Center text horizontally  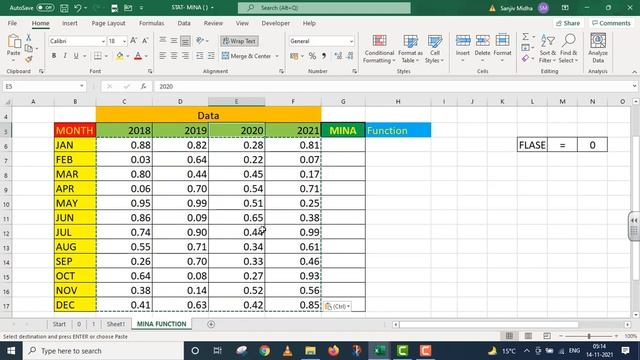[x=174, y=56]
